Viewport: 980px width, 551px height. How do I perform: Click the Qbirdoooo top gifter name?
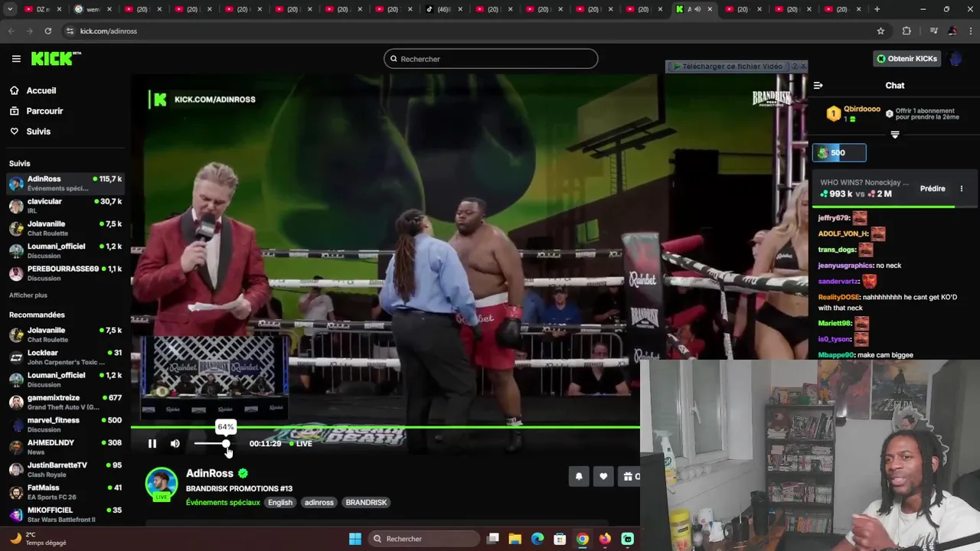pos(862,109)
